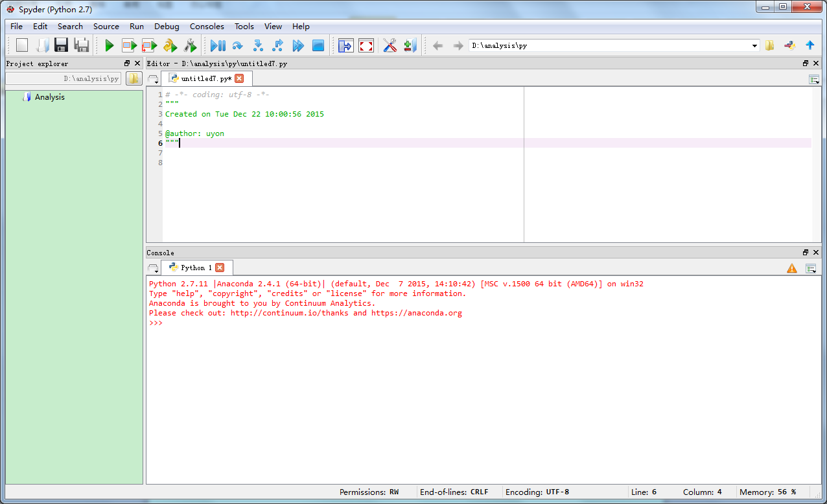Continue execution with the double arrow icon
827x504 pixels.
coord(298,45)
